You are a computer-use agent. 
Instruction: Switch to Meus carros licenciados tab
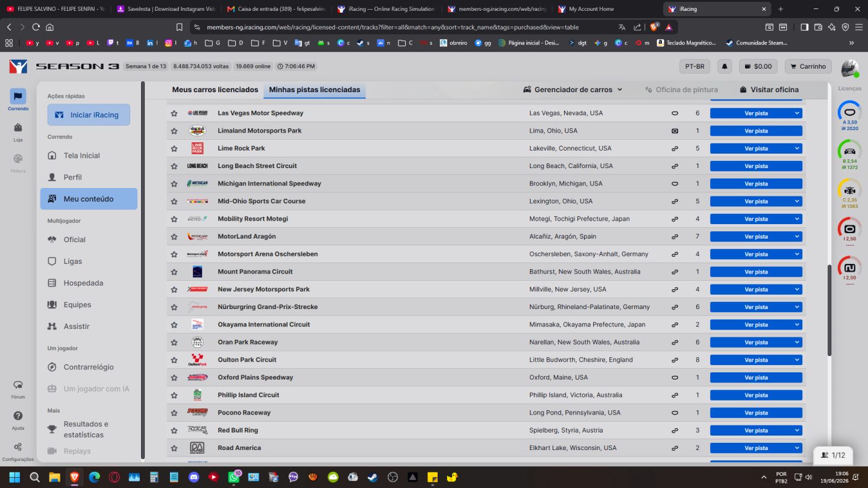click(215, 90)
